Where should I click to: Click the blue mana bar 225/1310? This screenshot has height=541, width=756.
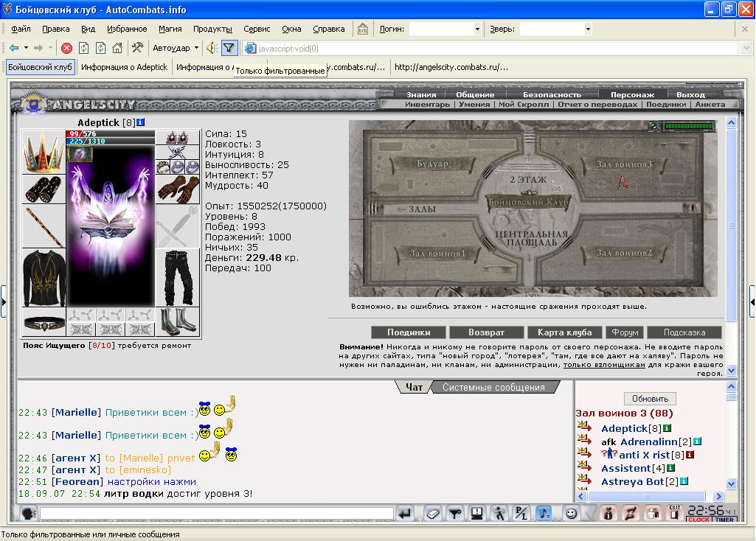[x=111, y=142]
